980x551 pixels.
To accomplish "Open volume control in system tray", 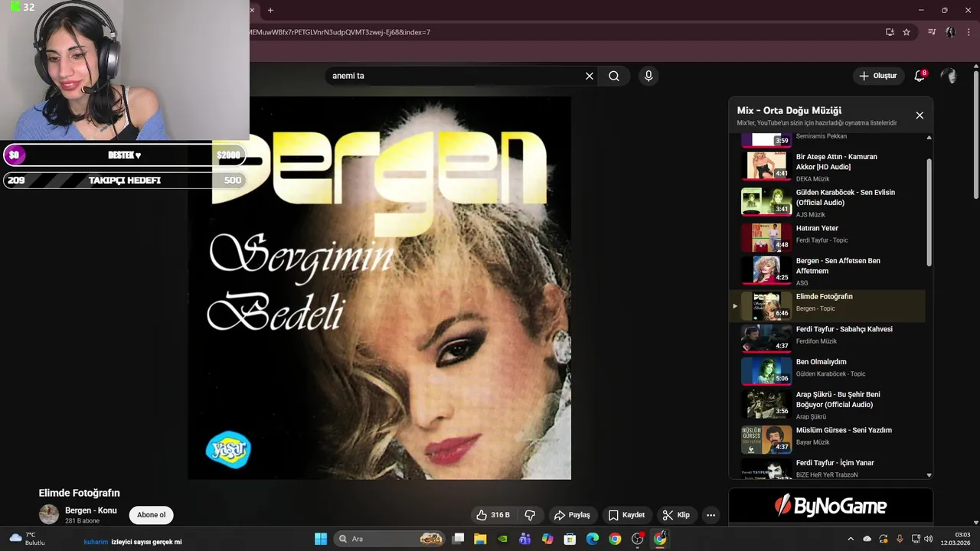I will (x=929, y=539).
